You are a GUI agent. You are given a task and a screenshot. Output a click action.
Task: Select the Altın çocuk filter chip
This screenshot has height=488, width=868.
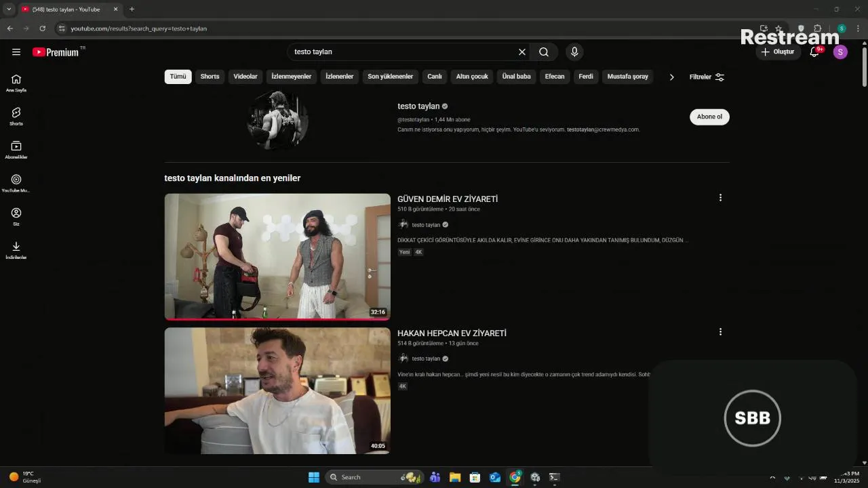click(x=472, y=77)
